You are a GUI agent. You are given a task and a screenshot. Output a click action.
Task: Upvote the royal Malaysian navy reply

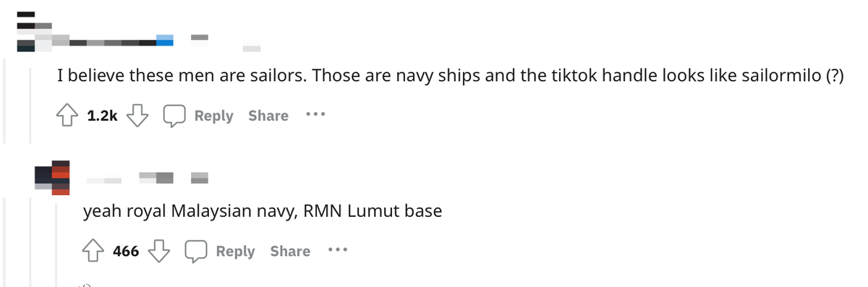point(93,251)
